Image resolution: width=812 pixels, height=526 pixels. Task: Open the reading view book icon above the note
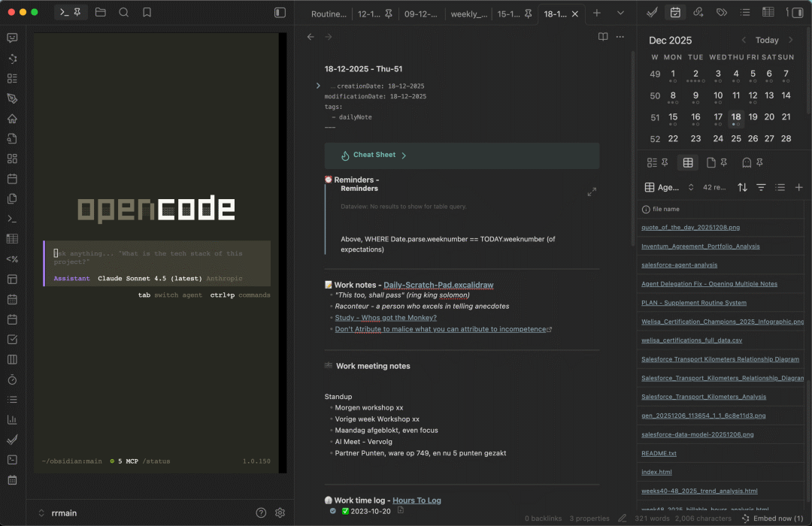602,36
